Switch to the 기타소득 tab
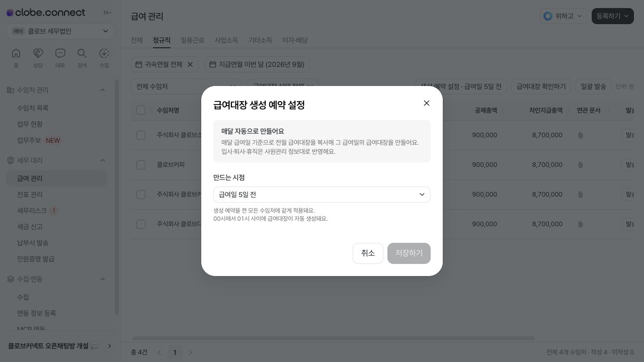This screenshot has height=362, width=644. click(260, 40)
